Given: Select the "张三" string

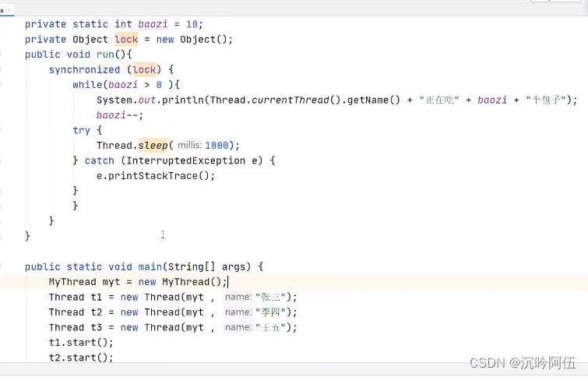Looking at the screenshot, I should point(270,298).
